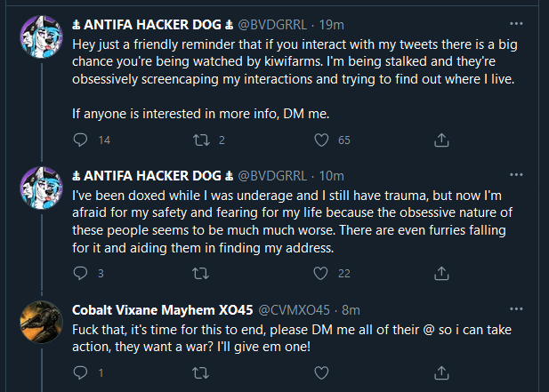Like the tweet with 65 likes

click(x=321, y=140)
